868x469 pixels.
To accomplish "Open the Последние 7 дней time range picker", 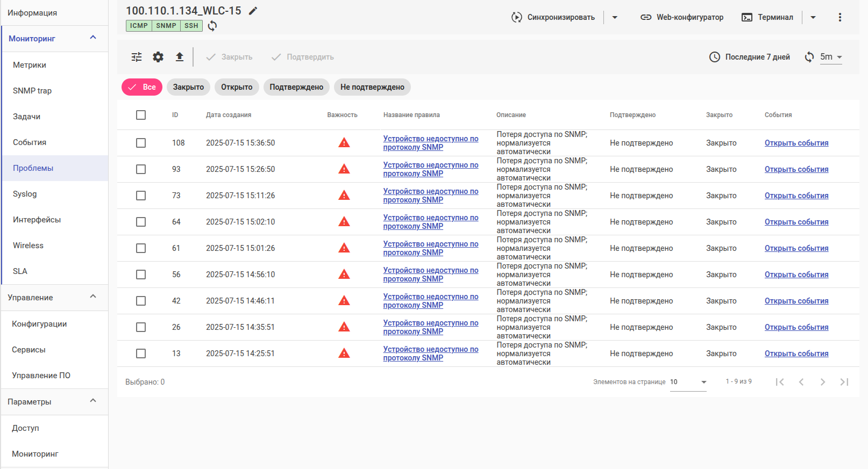I will point(750,57).
